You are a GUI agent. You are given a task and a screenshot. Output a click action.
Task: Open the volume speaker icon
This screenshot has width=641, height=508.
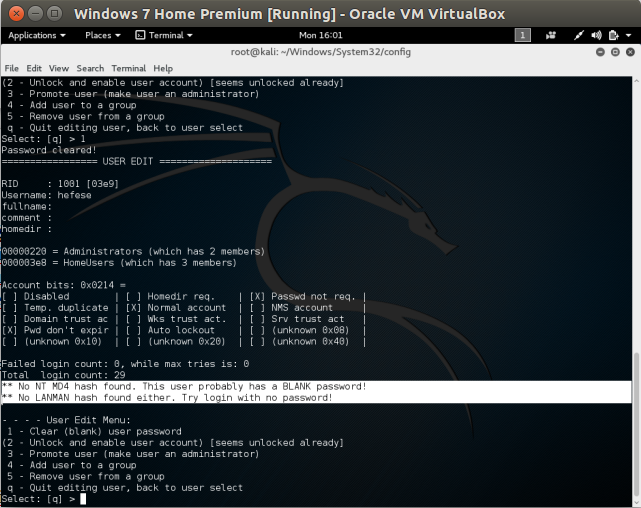596,36
